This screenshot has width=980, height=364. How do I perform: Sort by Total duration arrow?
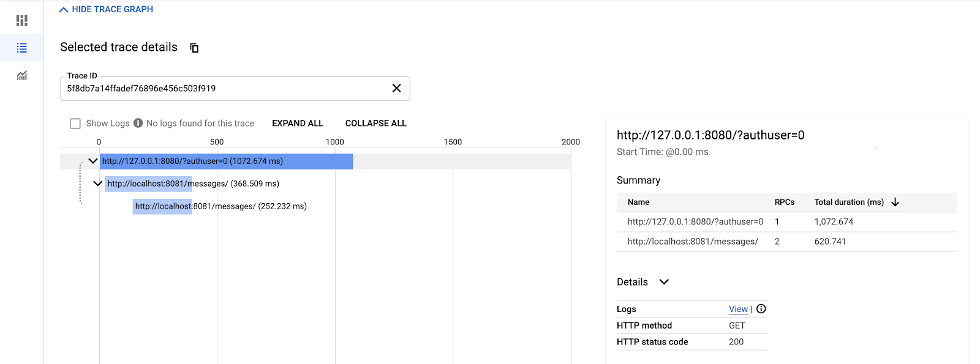895,202
